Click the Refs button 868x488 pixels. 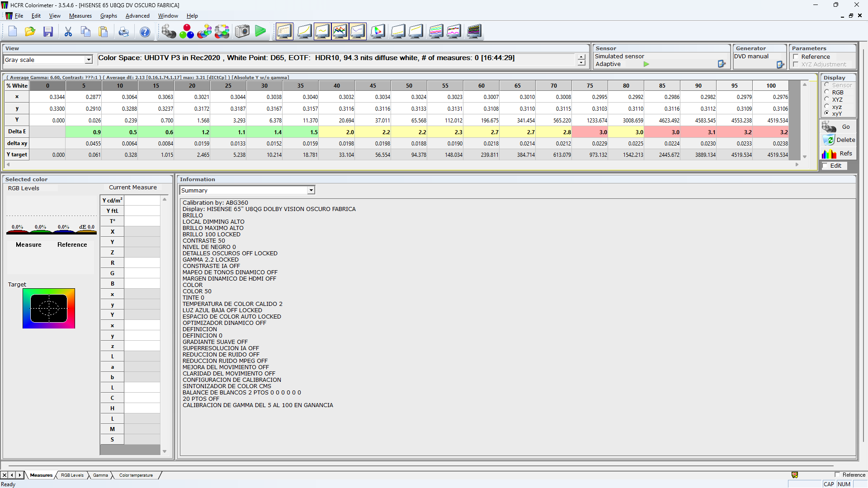[x=838, y=154]
